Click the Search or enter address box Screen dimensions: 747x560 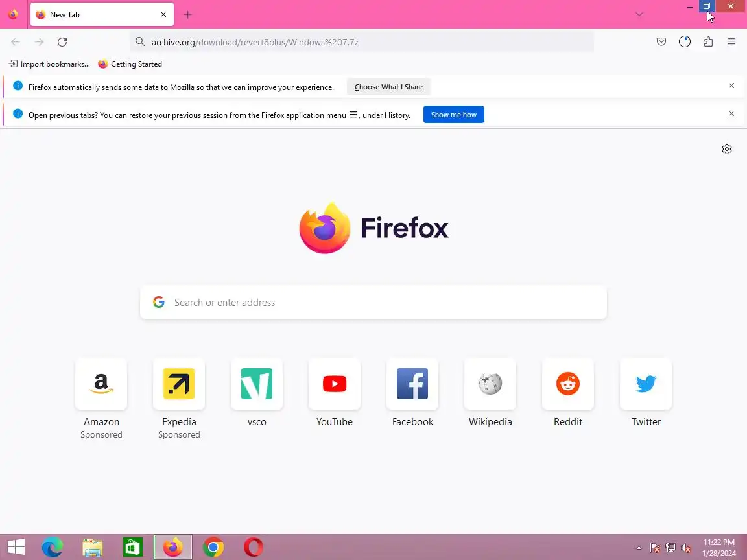(x=373, y=303)
